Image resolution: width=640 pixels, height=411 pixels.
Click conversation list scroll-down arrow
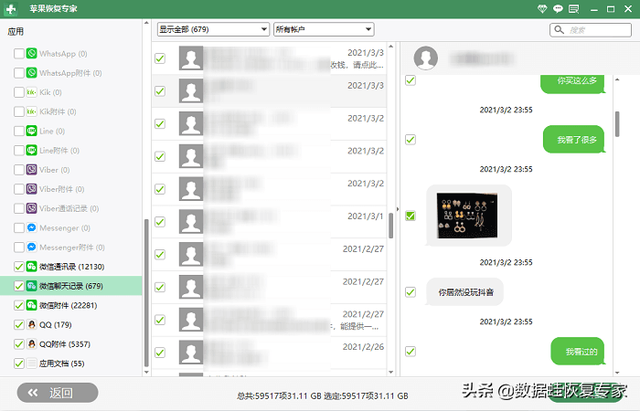[391, 372]
